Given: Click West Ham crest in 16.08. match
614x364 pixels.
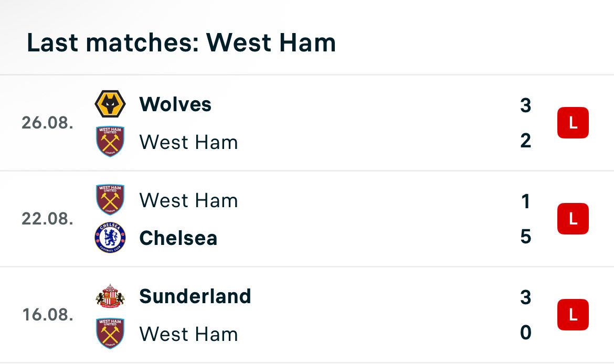Looking at the screenshot, I should click(x=110, y=334).
